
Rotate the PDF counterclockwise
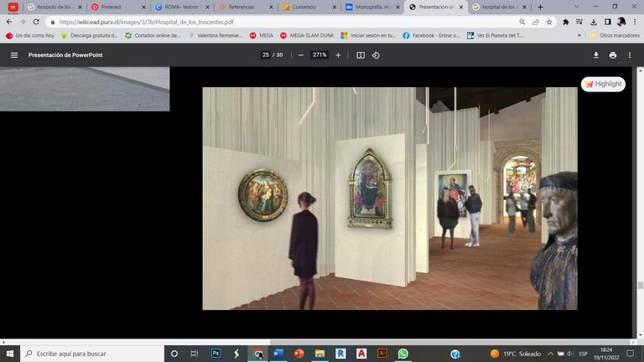click(376, 55)
